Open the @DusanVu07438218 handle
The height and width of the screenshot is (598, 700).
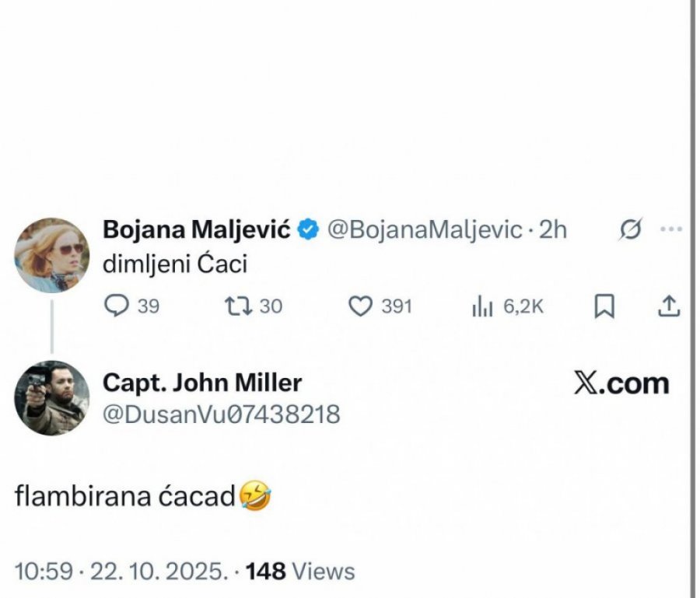(221, 414)
